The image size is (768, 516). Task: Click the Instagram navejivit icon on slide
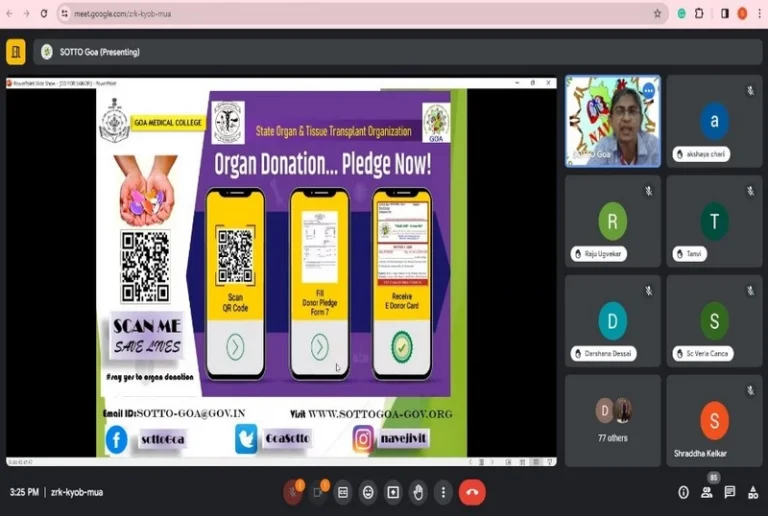coord(363,439)
